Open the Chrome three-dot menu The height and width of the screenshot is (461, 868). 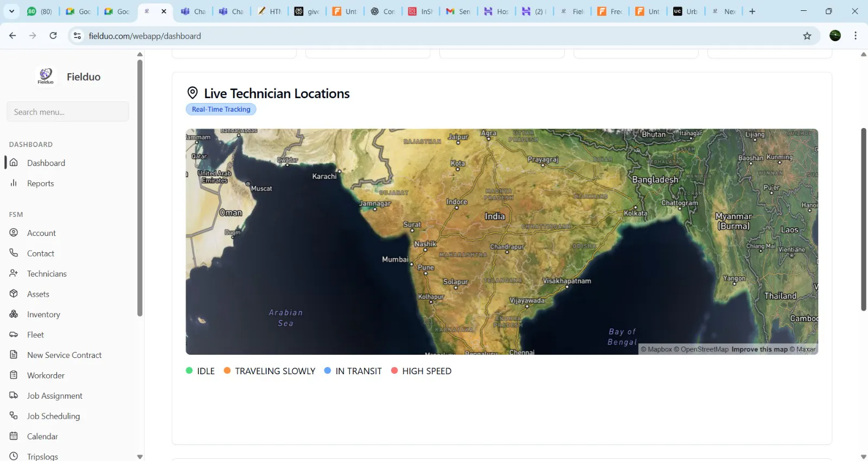pyautogui.click(x=856, y=36)
